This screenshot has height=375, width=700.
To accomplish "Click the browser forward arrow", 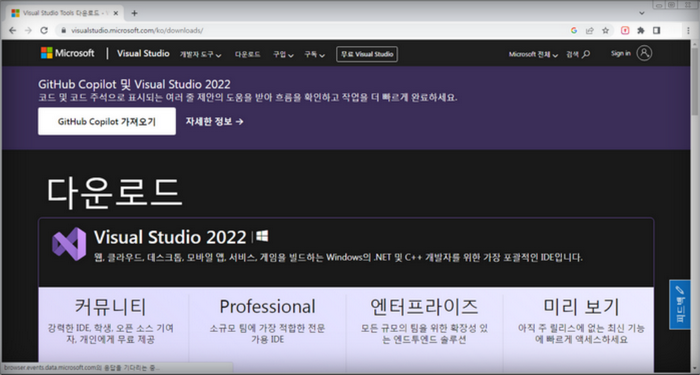I will (28, 30).
